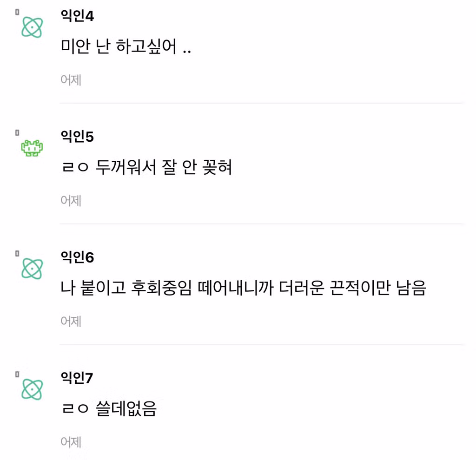Click 익인5's timestamp reading 어제
This screenshot has height=460, width=476.
pyautogui.click(x=71, y=200)
